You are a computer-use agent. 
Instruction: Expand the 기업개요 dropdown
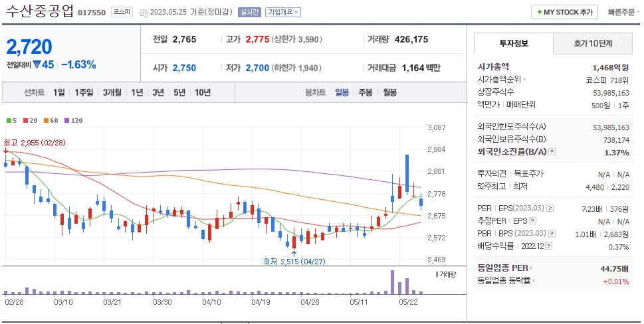click(283, 12)
